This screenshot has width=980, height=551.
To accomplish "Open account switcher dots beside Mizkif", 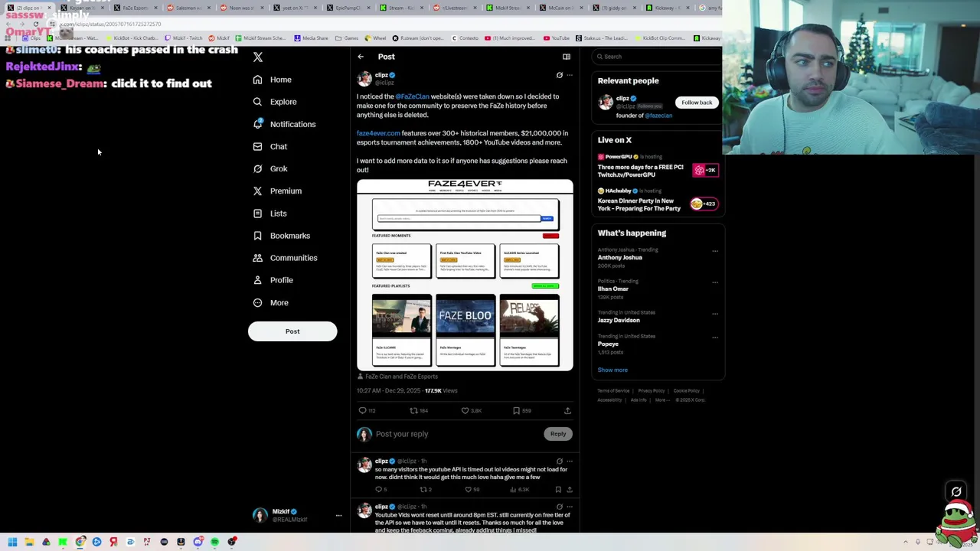I will pos(338,516).
